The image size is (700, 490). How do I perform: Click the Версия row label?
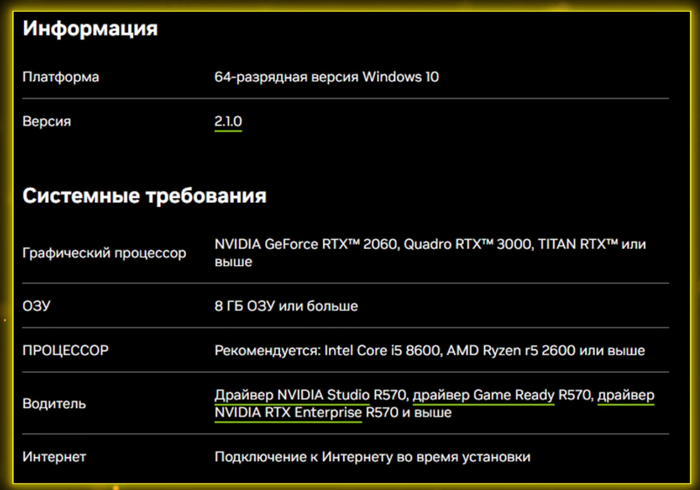click(47, 121)
